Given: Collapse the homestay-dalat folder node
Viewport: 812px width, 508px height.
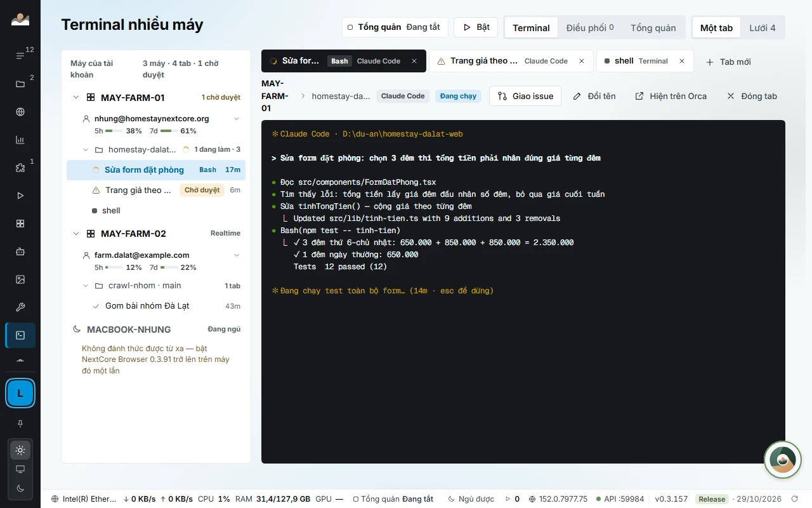Looking at the screenshot, I should point(86,150).
